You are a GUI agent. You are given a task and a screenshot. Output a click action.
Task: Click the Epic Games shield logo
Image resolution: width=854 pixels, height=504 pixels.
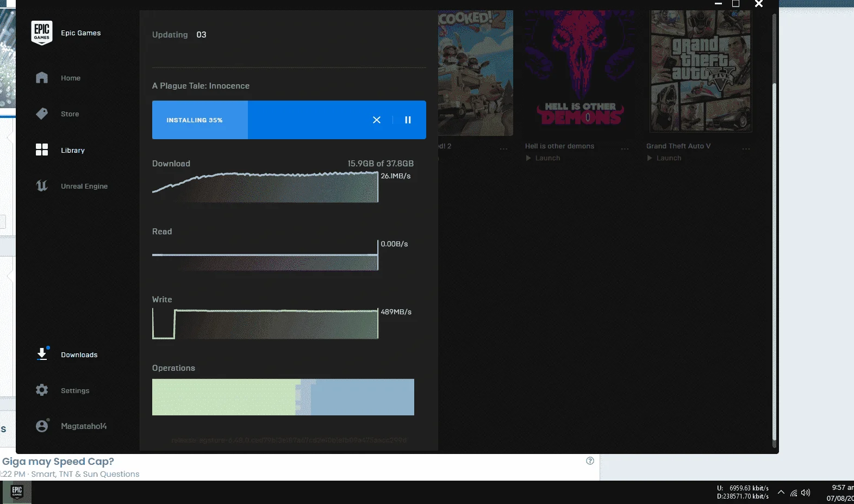pos(42,33)
